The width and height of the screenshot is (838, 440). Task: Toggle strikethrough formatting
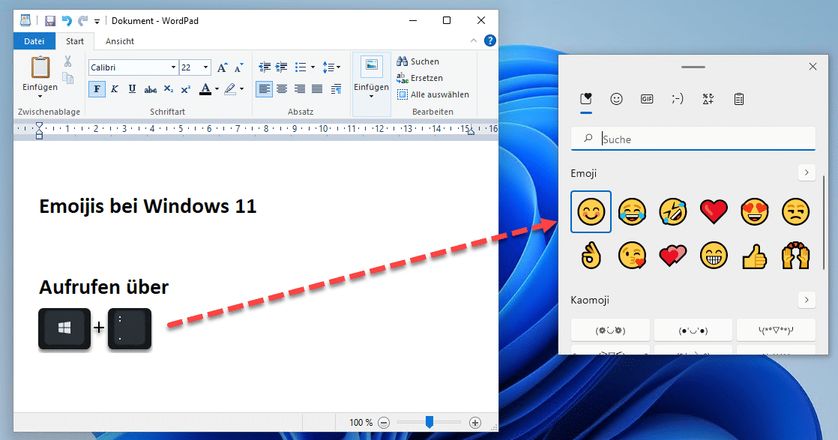point(150,89)
